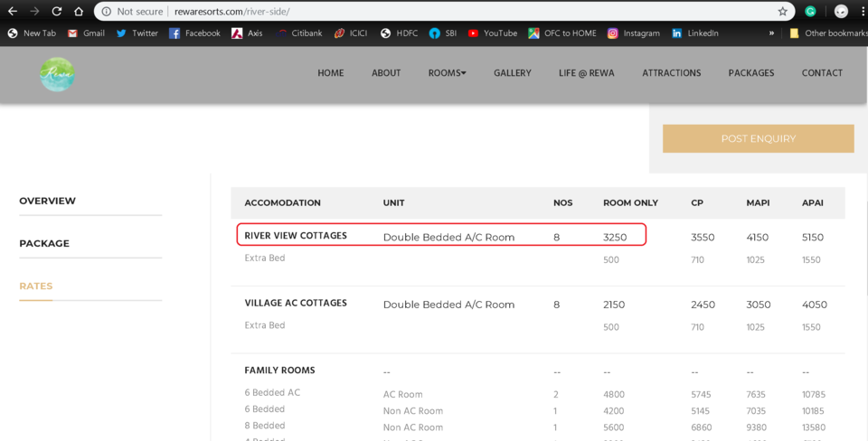Expand the ROOMS dropdown menu
This screenshot has width=868, height=441.
pyautogui.click(x=447, y=73)
